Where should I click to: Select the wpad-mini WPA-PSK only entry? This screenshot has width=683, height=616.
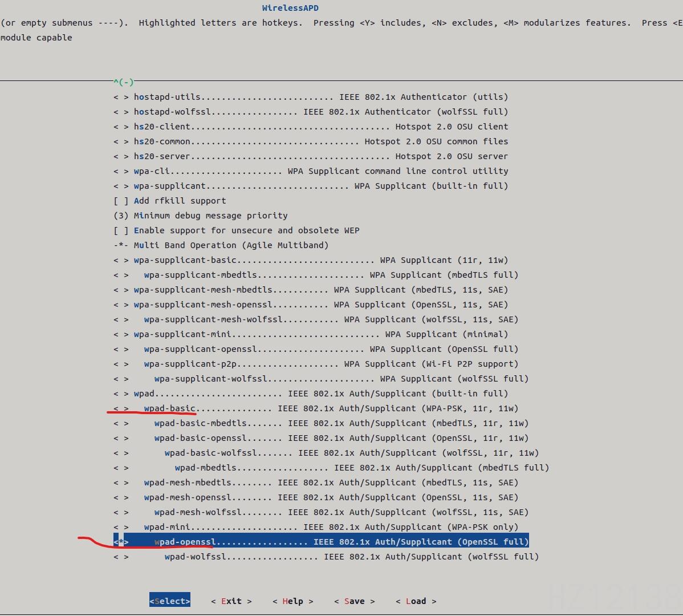click(316, 526)
